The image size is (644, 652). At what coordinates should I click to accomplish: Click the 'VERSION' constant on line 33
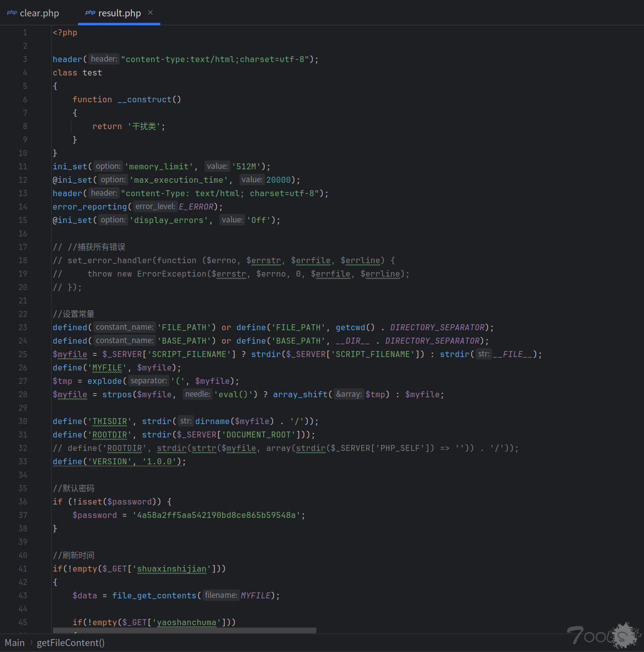coord(110,461)
